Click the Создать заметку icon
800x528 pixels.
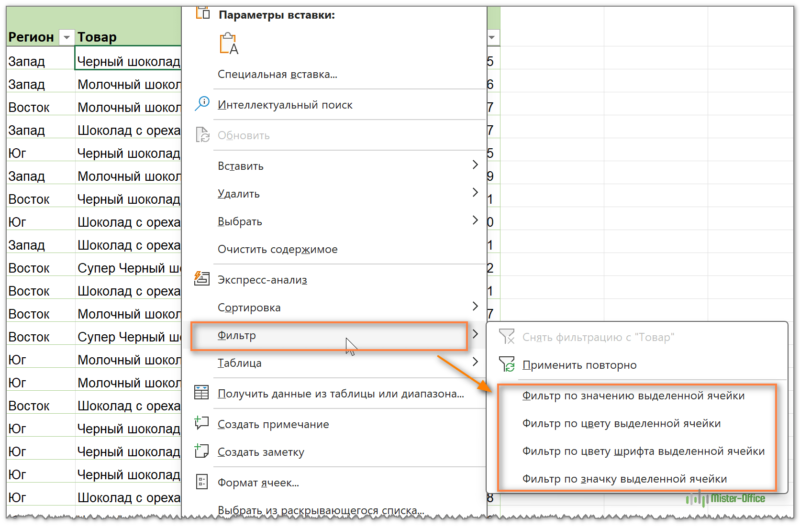203,451
